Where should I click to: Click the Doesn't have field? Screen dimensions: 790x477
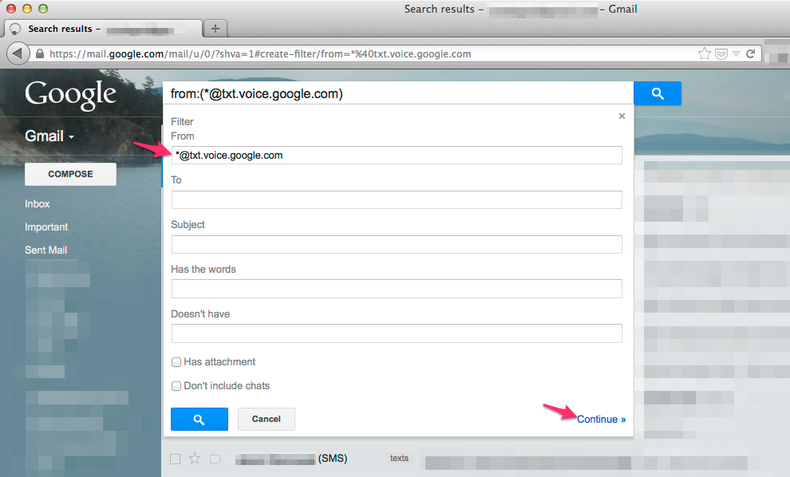(x=397, y=333)
